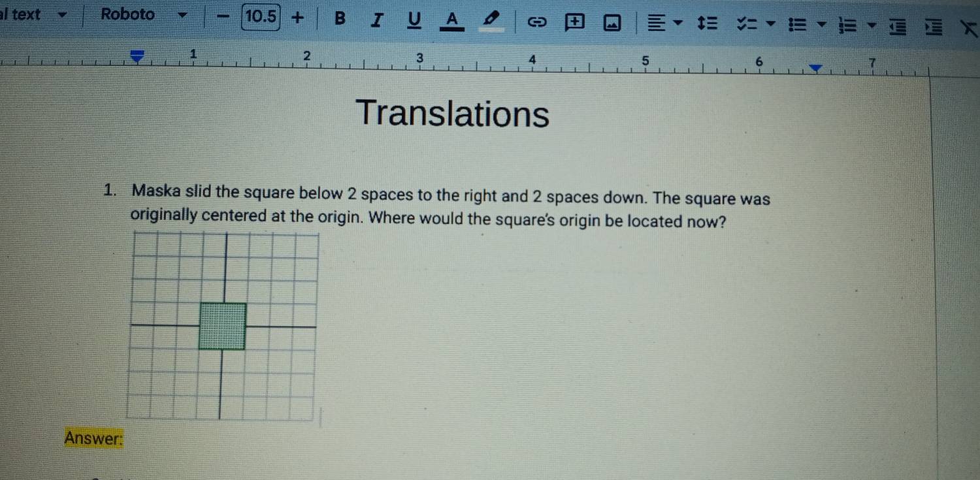Click the question text starting 'Maska slid the square'
The height and width of the screenshot is (480, 980).
click(451, 195)
